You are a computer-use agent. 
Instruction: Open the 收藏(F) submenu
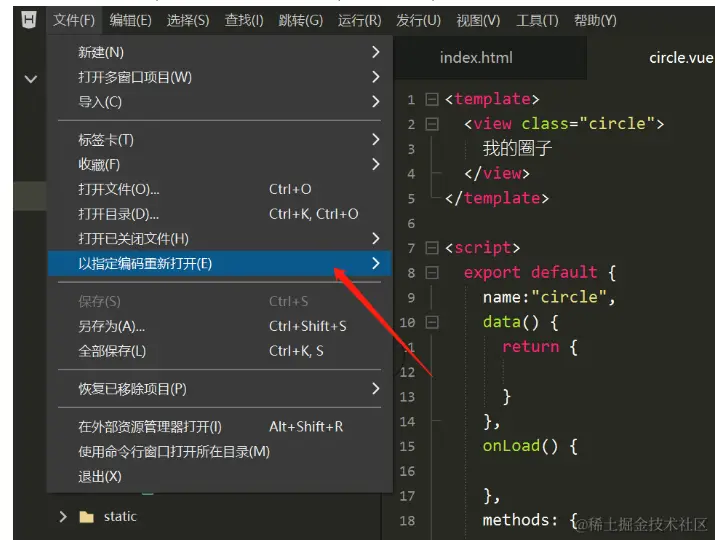pos(220,164)
